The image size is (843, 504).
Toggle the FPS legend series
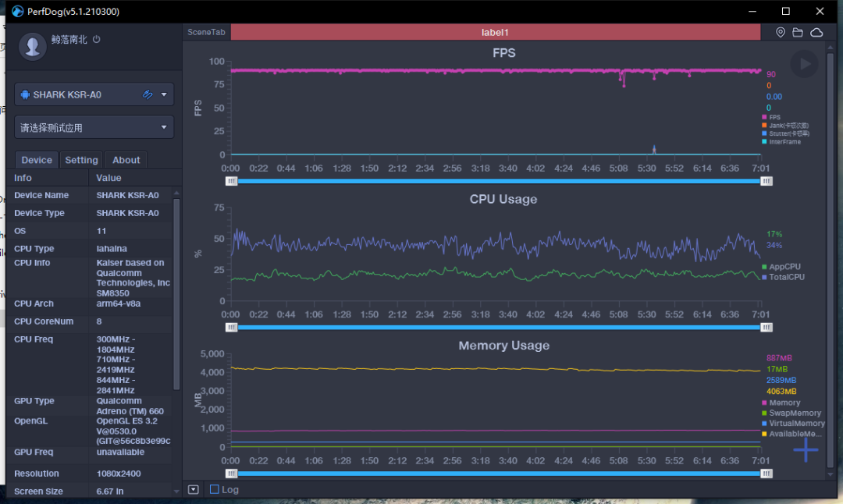coord(771,117)
